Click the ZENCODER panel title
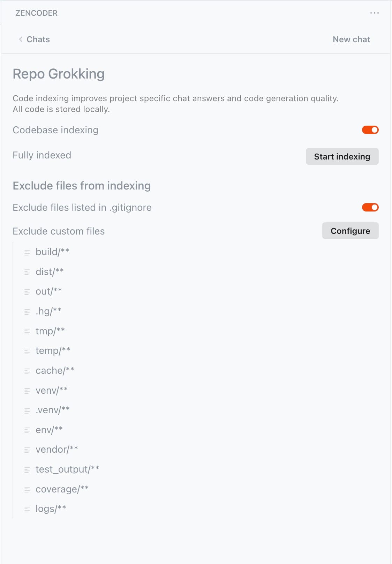392x564 pixels. (x=37, y=13)
